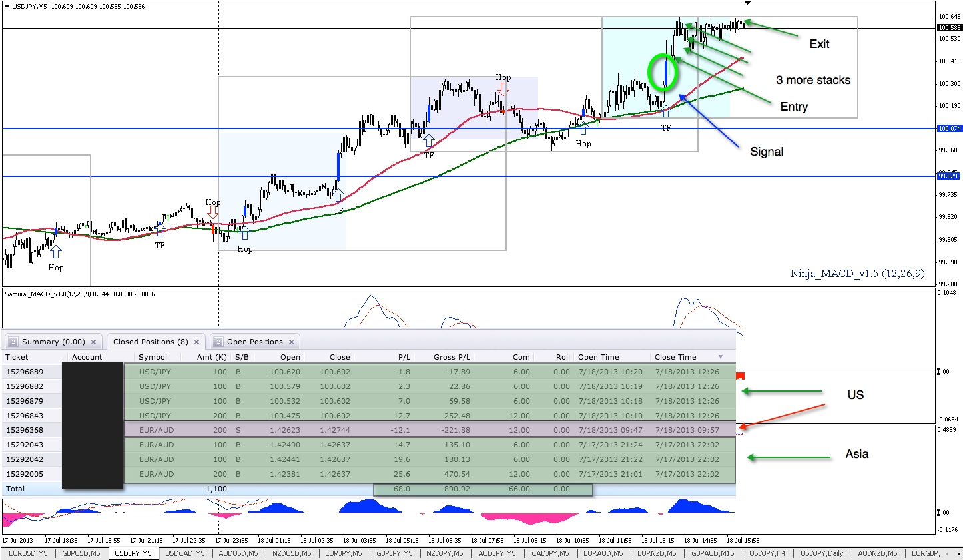Screen dimensions: 963x560
Task: Select the Closed Positions (8) tab
Action: (x=157, y=342)
